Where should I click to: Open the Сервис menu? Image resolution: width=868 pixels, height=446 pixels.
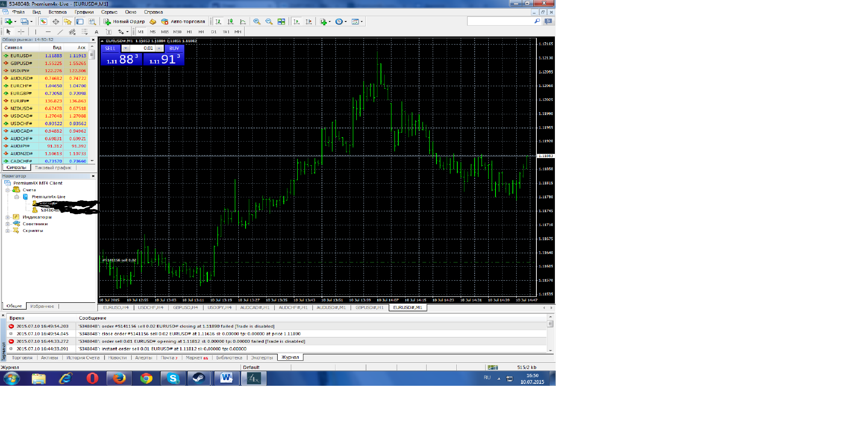109,12
